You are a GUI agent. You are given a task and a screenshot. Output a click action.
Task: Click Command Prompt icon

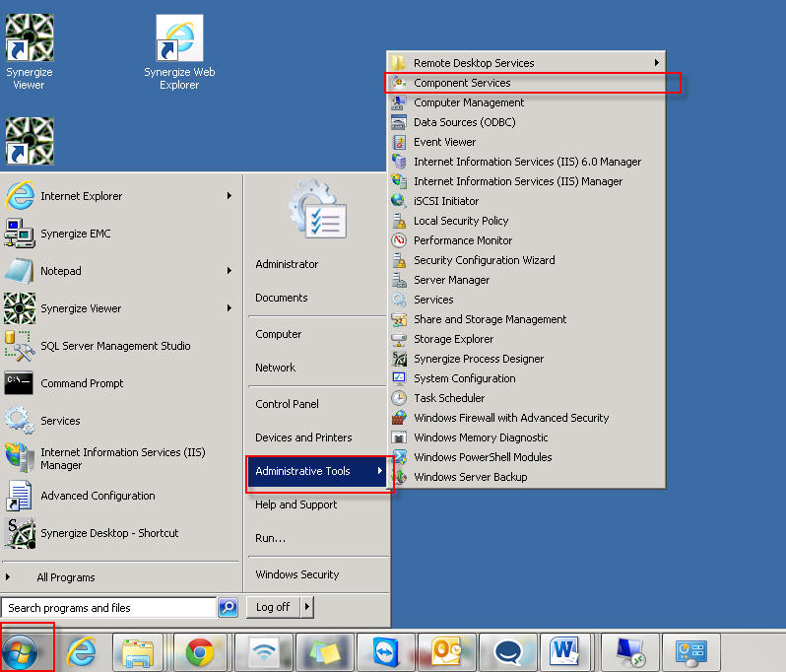click(19, 383)
